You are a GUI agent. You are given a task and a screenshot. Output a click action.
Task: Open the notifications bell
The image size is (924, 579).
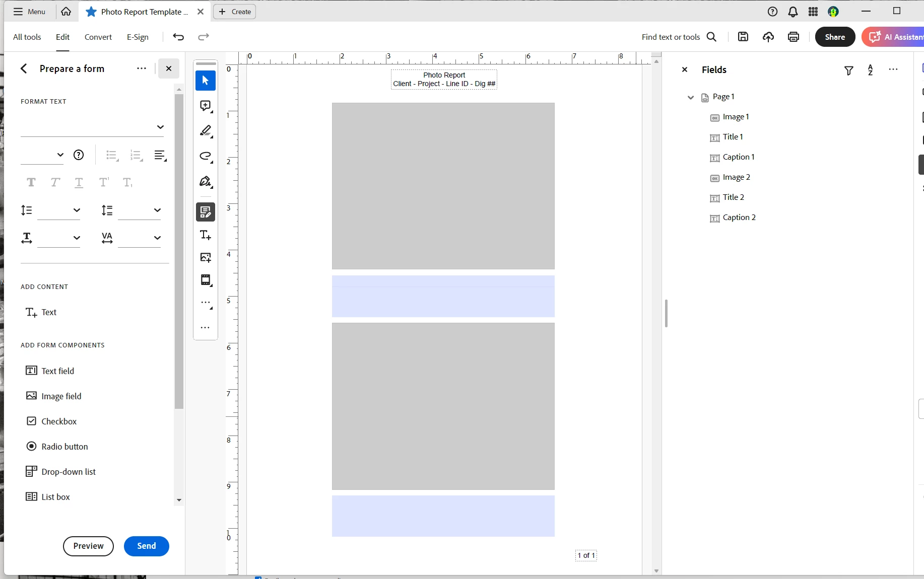tap(793, 12)
